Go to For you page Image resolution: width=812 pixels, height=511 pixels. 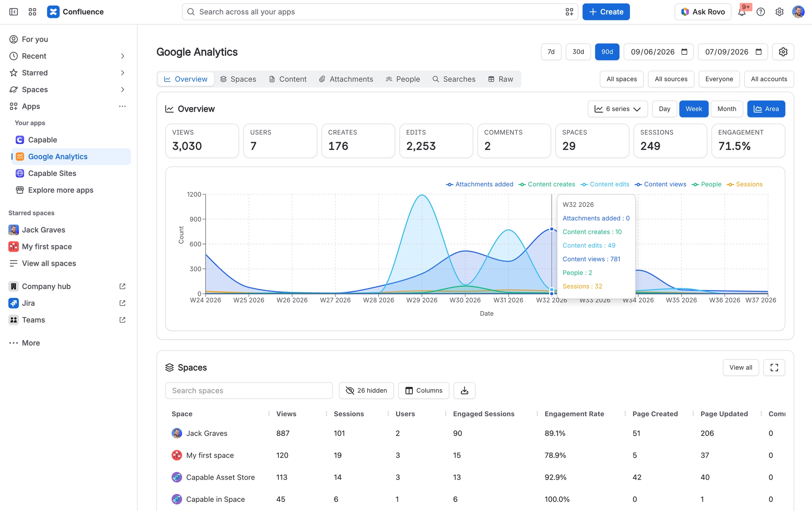(x=69, y=39)
